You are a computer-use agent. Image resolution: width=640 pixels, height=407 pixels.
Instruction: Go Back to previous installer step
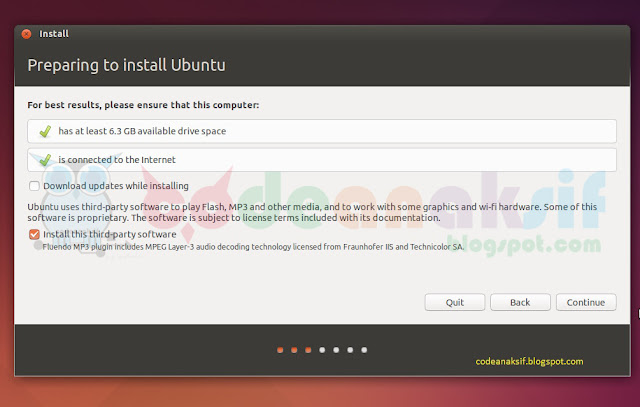(x=520, y=302)
